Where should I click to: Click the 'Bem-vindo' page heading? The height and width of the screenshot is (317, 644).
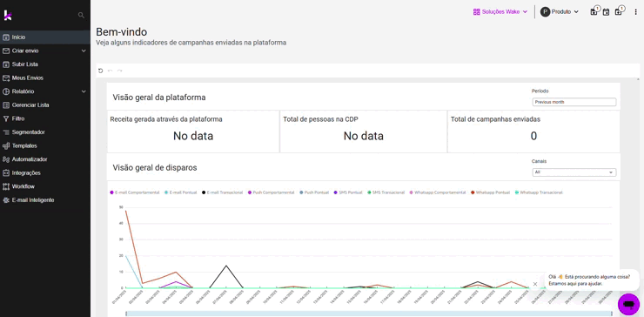(122, 31)
